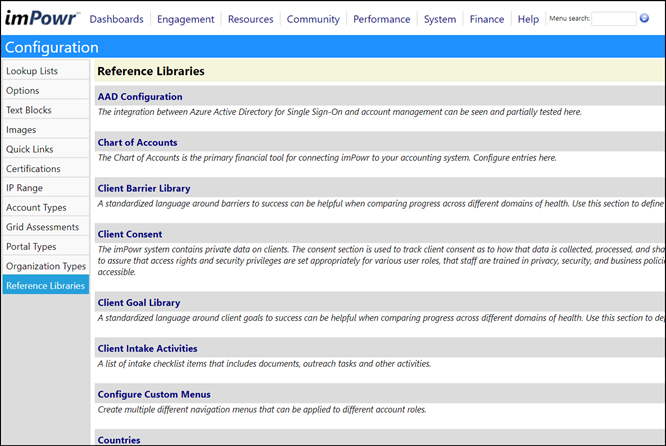Click the imPowr logo
Image resolution: width=666 pixels, height=446 pixels.
(42, 18)
